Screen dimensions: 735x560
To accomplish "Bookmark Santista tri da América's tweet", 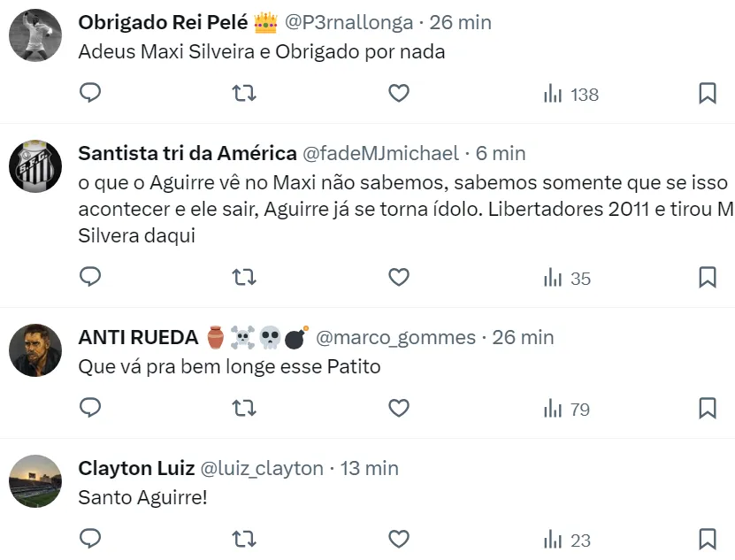I will click(x=708, y=278).
